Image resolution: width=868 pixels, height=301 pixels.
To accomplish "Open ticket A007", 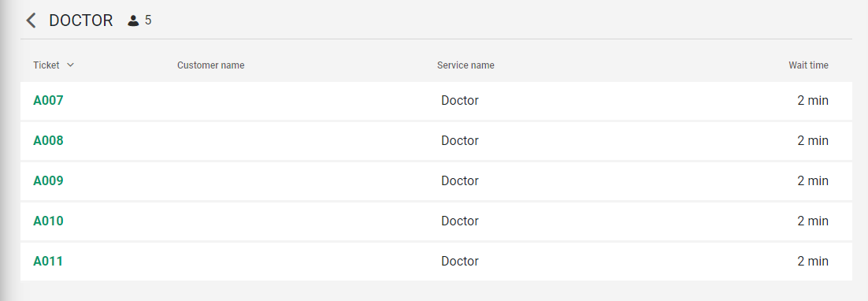I will 48,100.
